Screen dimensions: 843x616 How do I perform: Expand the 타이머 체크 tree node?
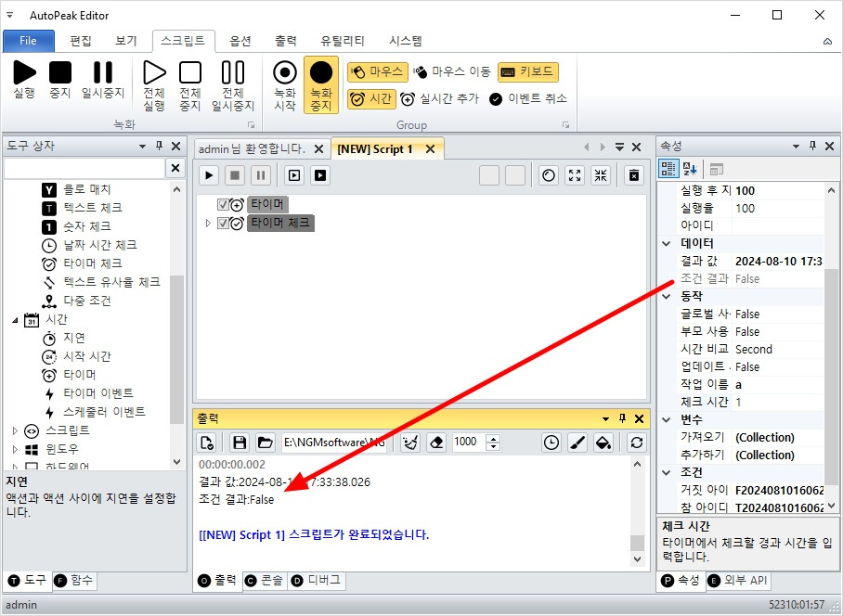click(208, 223)
